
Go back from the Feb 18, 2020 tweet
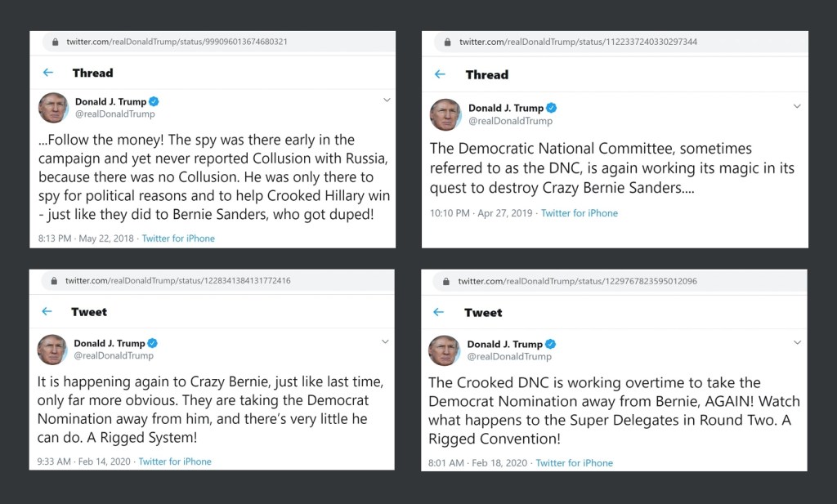[x=439, y=312]
